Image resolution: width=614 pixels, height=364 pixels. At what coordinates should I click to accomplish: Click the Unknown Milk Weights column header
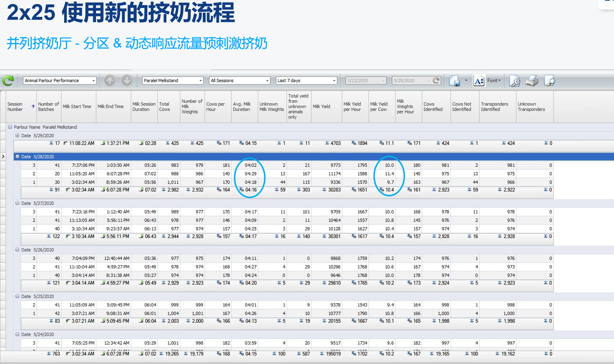click(x=272, y=107)
